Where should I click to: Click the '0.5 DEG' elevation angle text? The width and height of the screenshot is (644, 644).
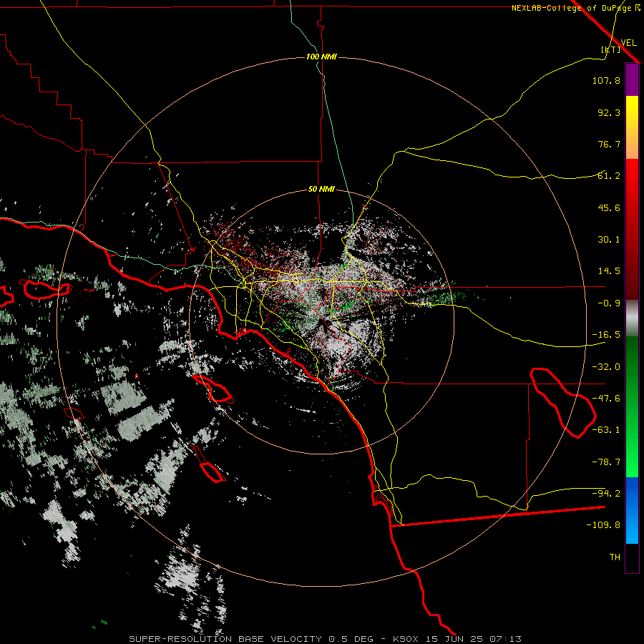351,639
